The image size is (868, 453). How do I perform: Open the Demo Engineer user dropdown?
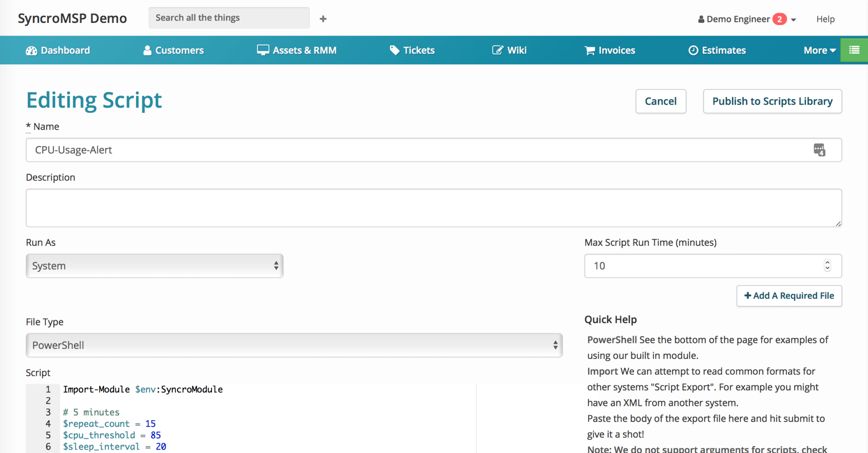747,19
